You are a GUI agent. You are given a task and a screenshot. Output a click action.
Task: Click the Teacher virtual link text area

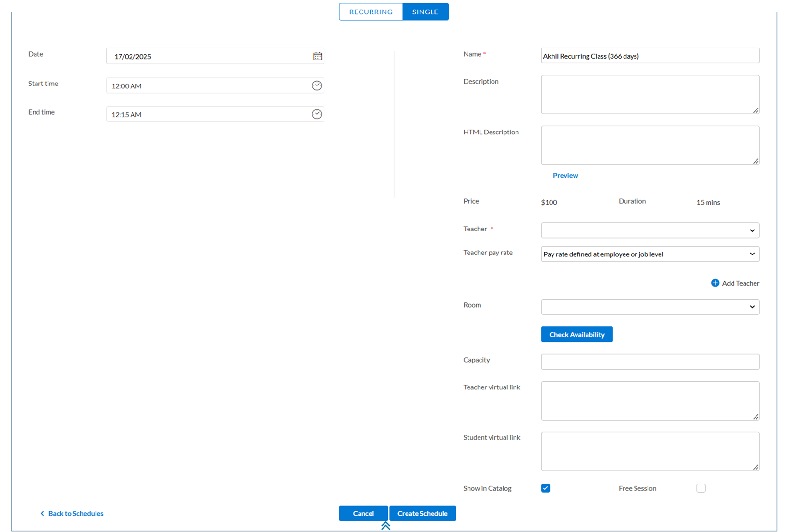coord(650,401)
